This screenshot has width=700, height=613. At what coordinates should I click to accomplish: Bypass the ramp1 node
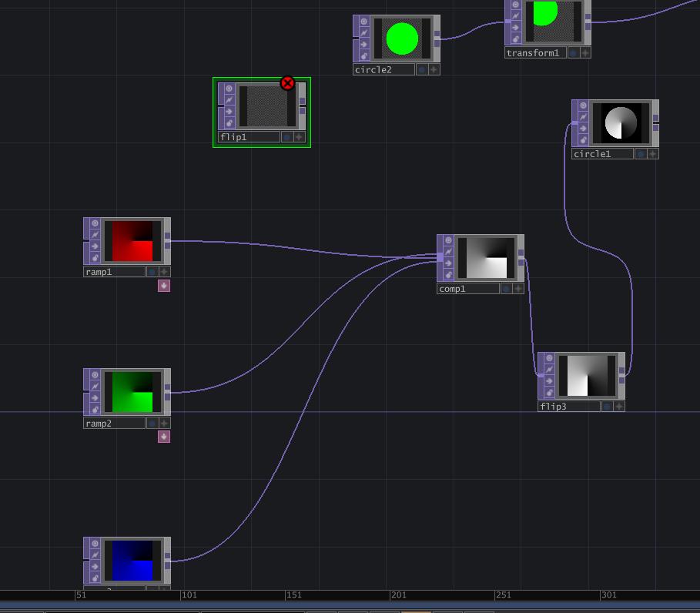[95, 246]
